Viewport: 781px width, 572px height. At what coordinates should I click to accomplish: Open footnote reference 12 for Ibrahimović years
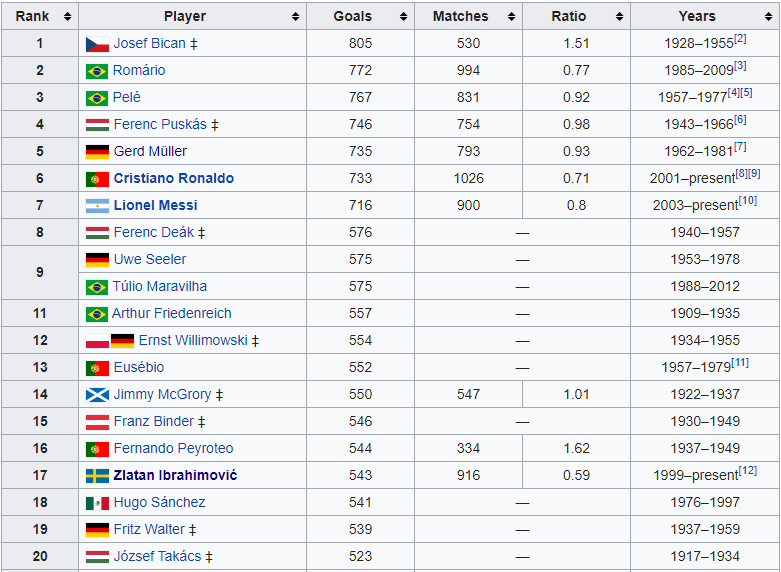click(748, 471)
